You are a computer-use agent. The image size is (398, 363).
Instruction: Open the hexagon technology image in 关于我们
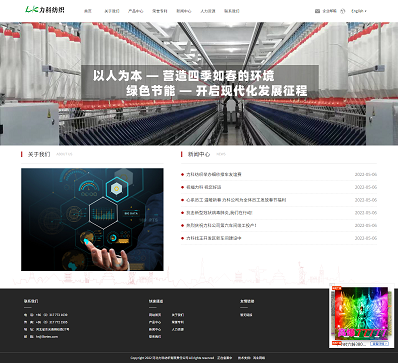click(92, 219)
